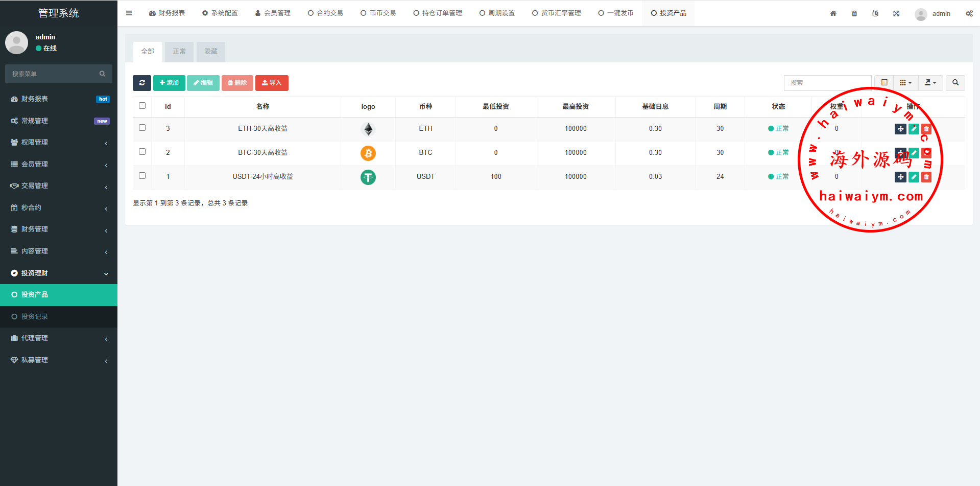Image resolution: width=980 pixels, height=486 pixels.
Task: Click the refresh table icon button
Action: (x=142, y=83)
